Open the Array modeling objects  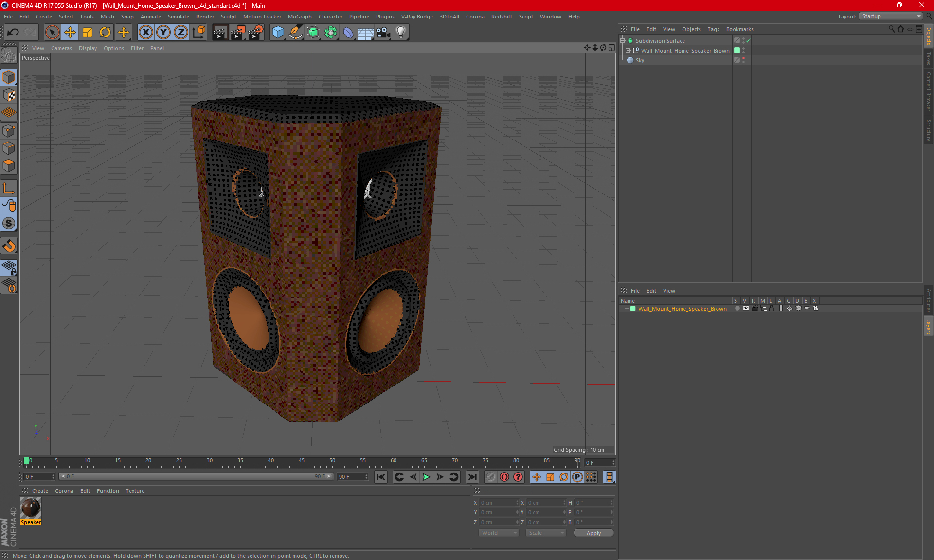(331, 33)
